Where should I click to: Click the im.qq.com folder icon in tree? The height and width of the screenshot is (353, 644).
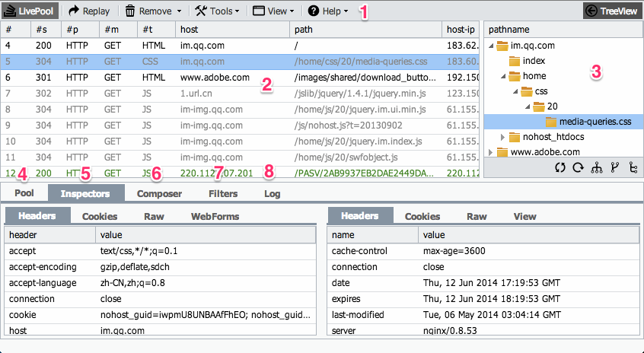coord(502,46)
